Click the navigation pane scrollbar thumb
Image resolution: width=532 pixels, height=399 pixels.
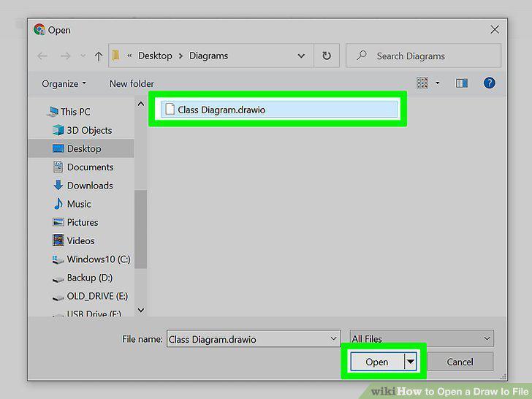140,229
